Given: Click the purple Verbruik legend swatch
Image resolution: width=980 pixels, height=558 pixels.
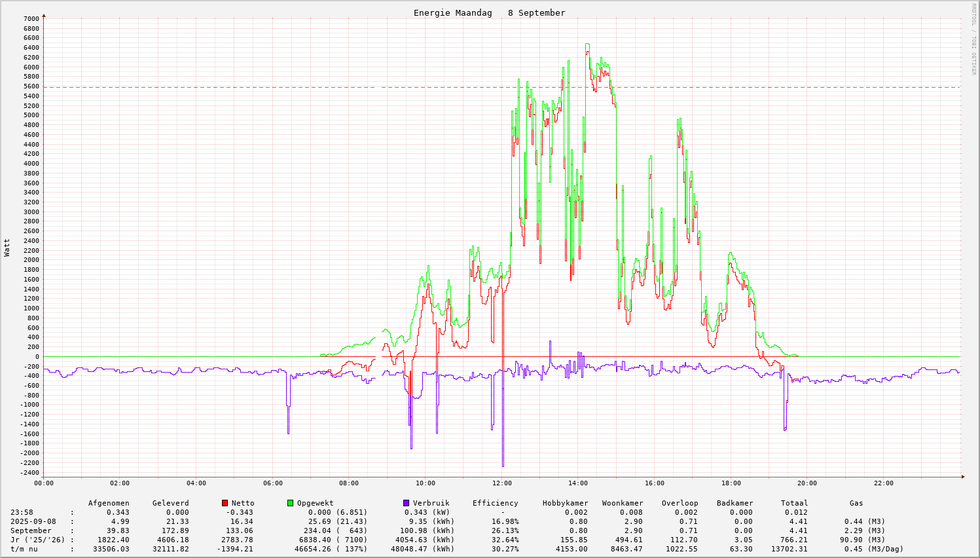Looking at the screenshot, I should click(x=406, y=503).
